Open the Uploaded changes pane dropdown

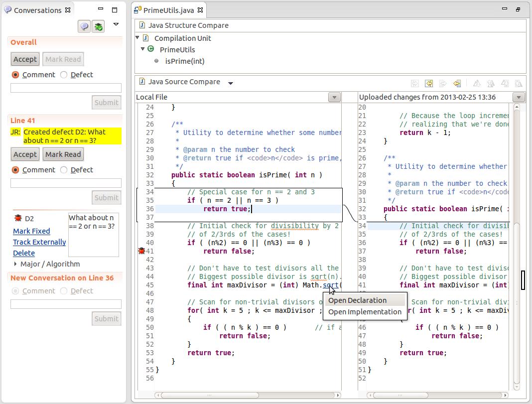[519, 97]
